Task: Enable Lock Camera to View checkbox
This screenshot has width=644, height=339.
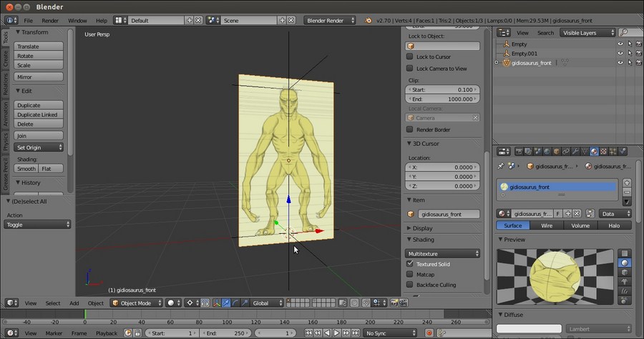Action: [410, 69]
